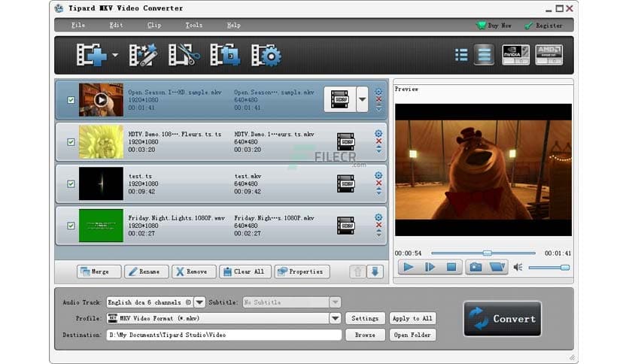This screenshot has width=629, height=364.
Task: Open the Add File dropdown arrow
Action: [x=116, y=55]
